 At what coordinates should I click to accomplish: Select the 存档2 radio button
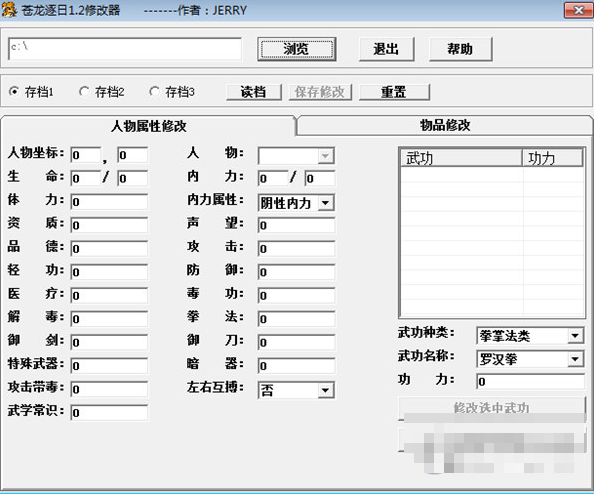84,92
